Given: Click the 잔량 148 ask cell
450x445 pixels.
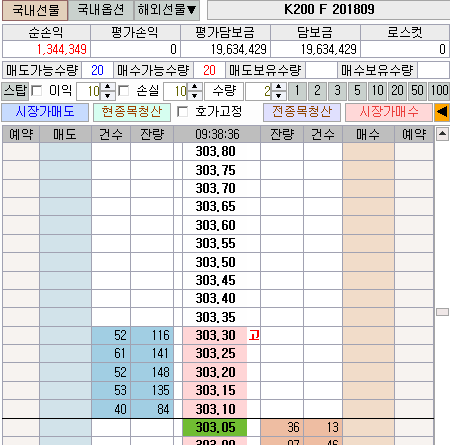Looking at the screenshot, I should coord(152,372).
